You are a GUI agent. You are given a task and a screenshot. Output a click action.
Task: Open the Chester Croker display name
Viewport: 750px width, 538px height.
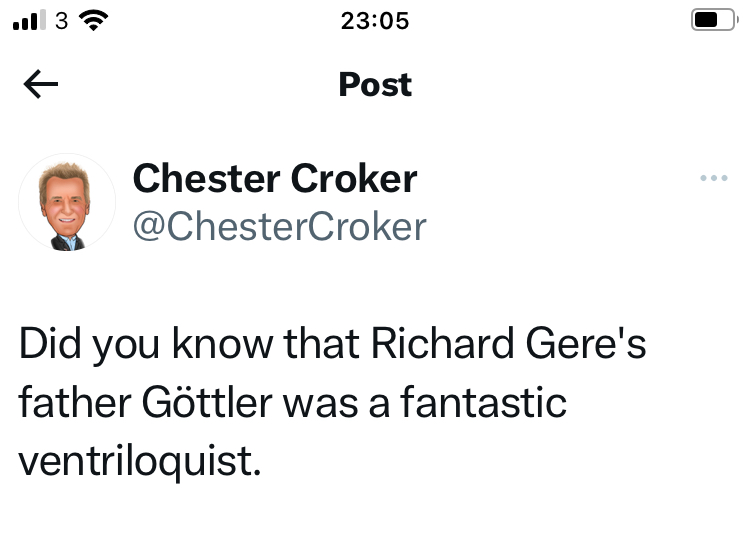(x=275, y=179)
